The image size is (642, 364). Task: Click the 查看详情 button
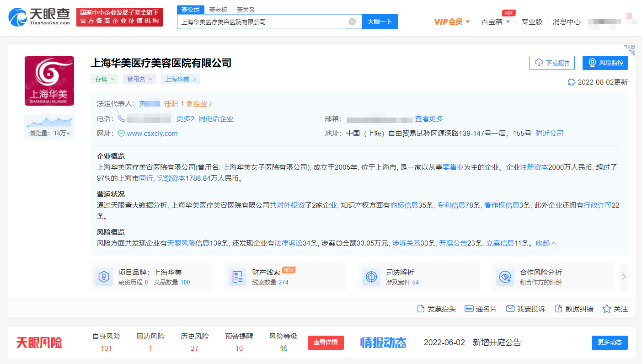point(326,343)
